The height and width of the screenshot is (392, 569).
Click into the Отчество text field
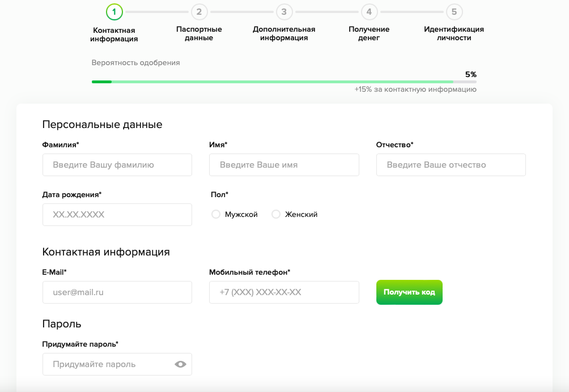pyautogui.click(x=451, y=165)
